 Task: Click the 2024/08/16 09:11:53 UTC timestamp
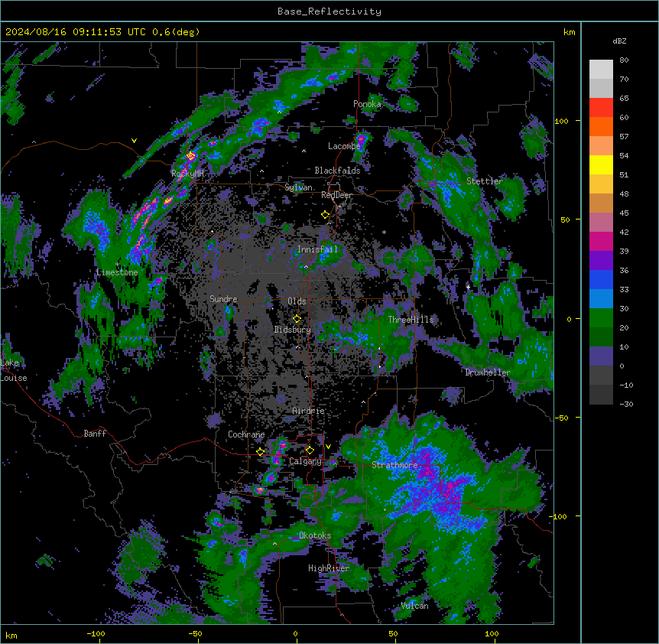(x=76, y=32)
